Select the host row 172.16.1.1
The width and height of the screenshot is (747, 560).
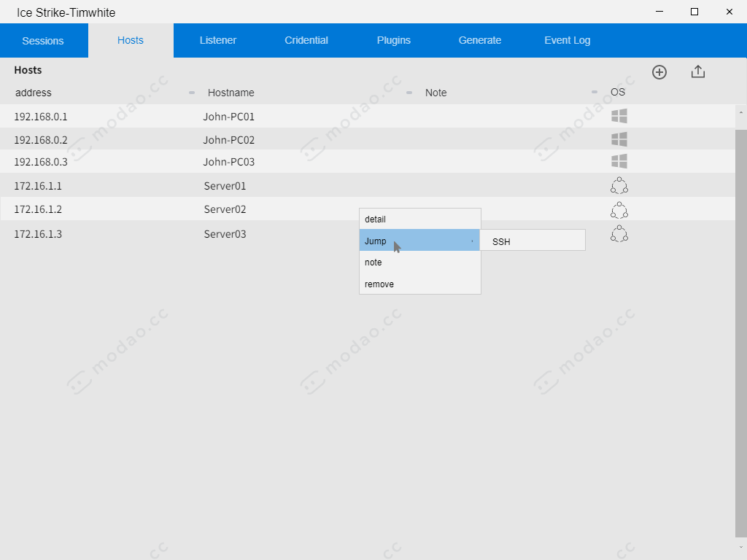(x=146, y=186)
